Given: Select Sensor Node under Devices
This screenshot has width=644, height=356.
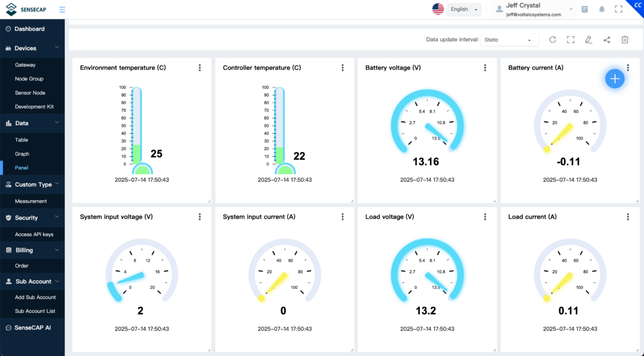Looking at the screenshot, I should [30, 93].
